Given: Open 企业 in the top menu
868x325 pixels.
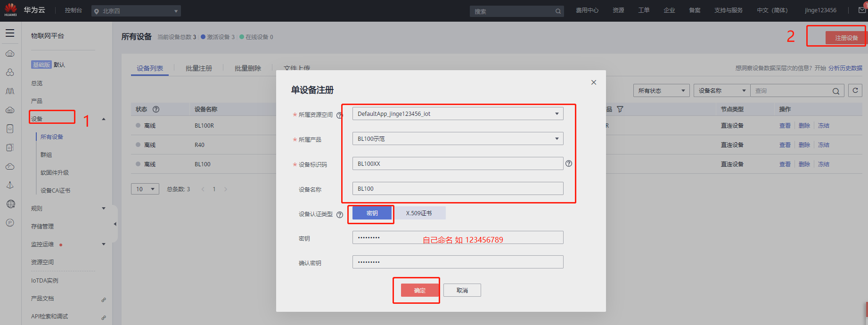Looking at the screenshot, I should point(669,10).
